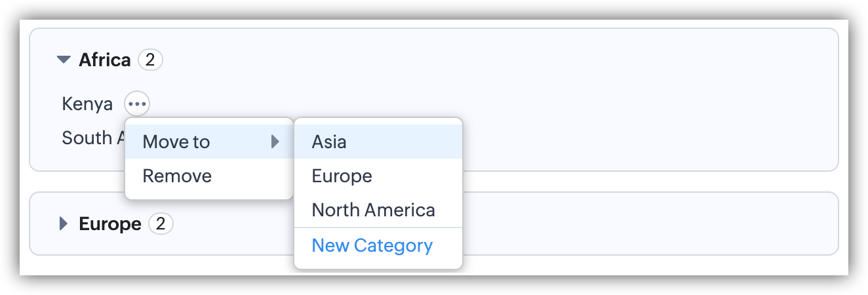Click the collapsed Europe category title
The width and height of the screenshot is (868, 295).
tap(110, 224)
